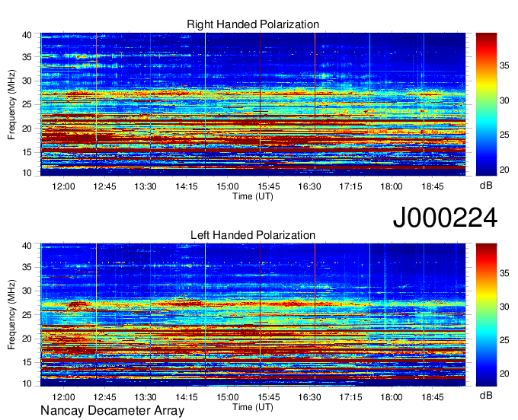Click 20 MHz tick on Left Handed frequency axis

point(27,339)
